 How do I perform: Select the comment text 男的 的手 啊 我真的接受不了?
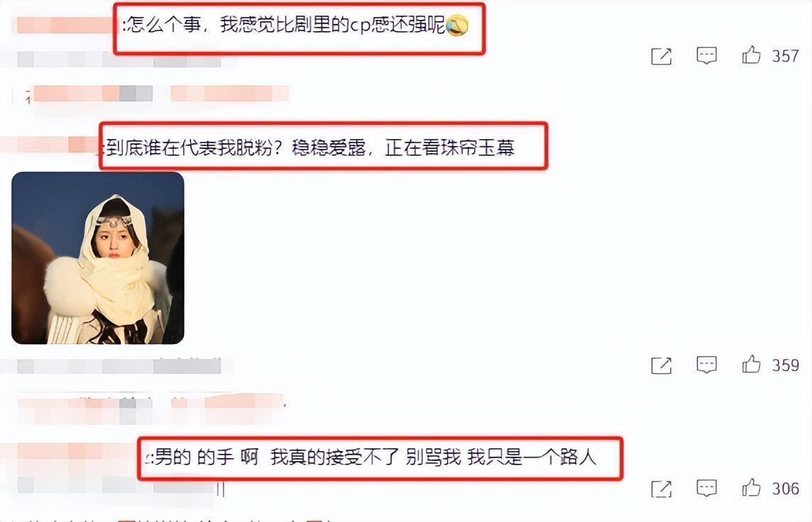(x=277, y=457)
